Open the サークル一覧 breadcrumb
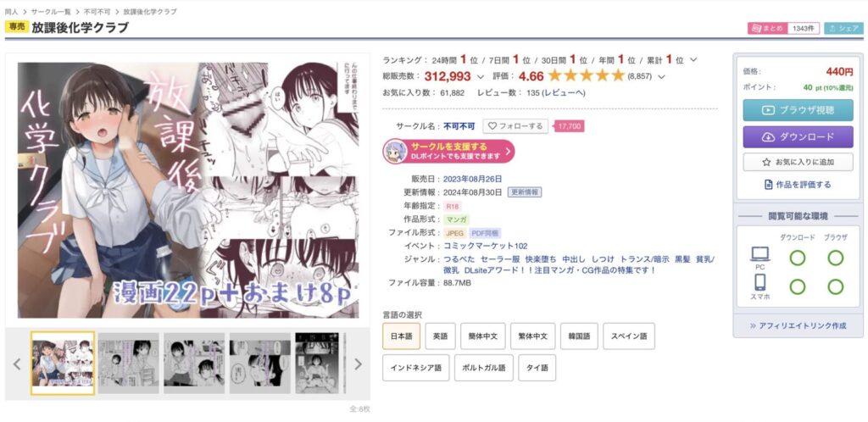This screenshot has height=422, width=868. pyautogui.click(x=51, y=12)
